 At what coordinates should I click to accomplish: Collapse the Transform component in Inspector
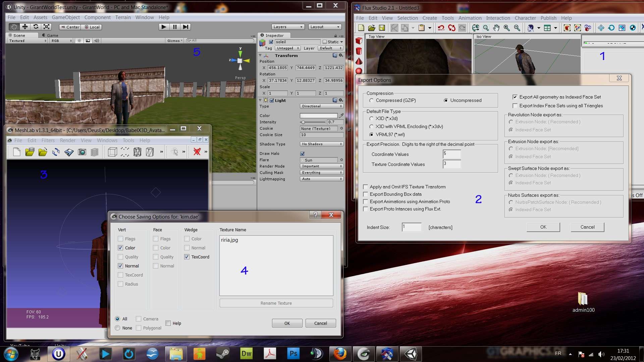point(260,56)
